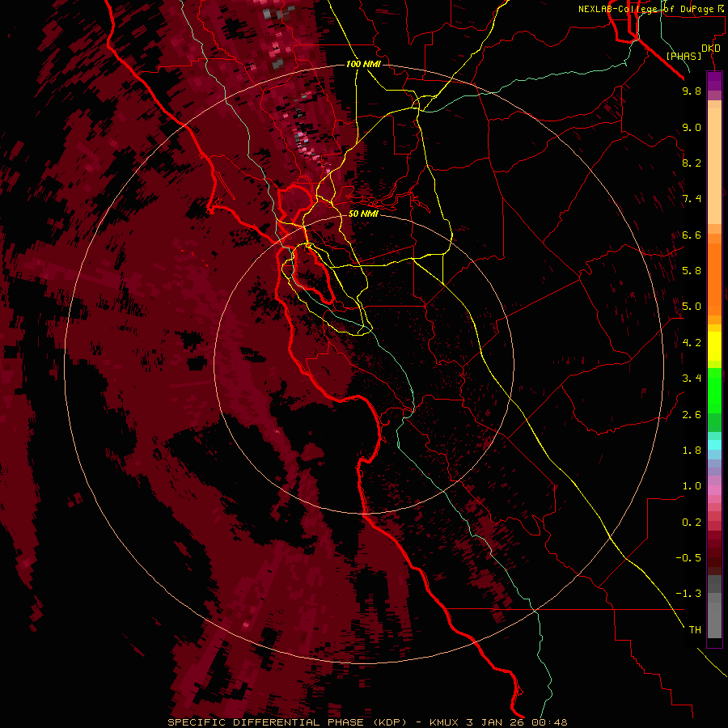Click the '6.6' value on the color scale
This screenshot has height=728, width=728.
[x=692, y=235]
